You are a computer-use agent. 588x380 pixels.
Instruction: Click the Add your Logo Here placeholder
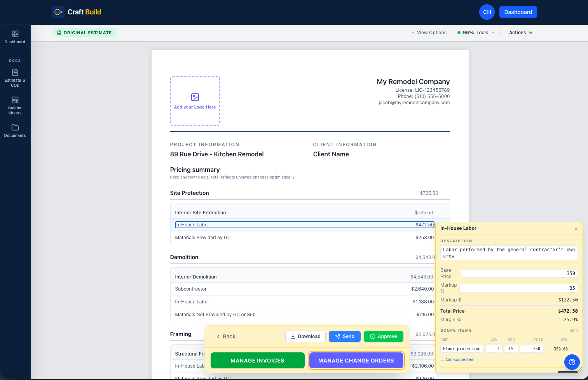195,101
